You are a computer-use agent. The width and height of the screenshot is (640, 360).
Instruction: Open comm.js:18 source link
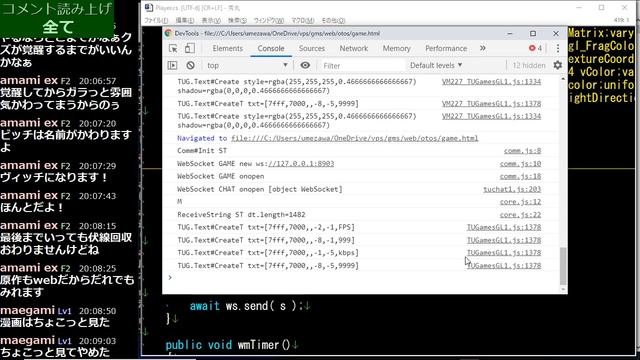(x=520, y=176)
